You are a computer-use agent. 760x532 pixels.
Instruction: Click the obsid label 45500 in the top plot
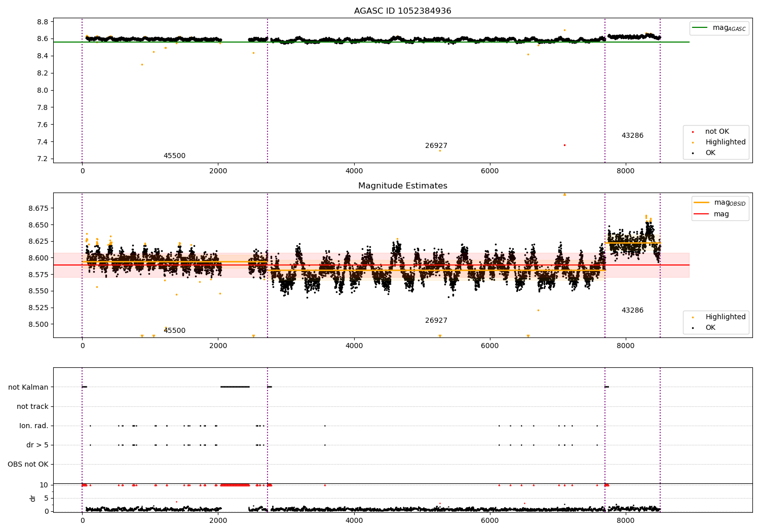(174, 156)
